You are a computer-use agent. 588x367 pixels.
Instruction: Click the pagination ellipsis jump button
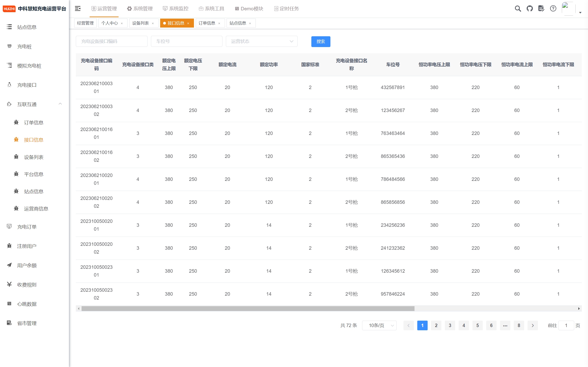pyautogui.click(x=505, y=325)
